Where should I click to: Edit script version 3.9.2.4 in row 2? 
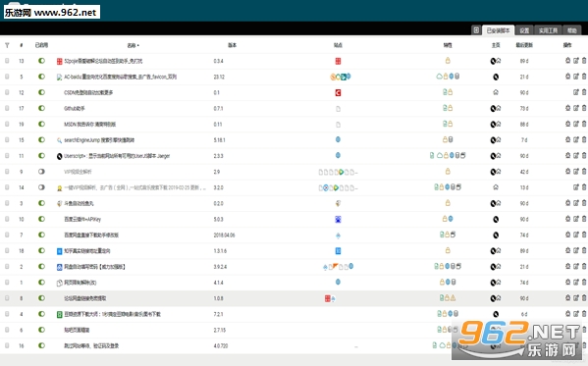point(576,266)
